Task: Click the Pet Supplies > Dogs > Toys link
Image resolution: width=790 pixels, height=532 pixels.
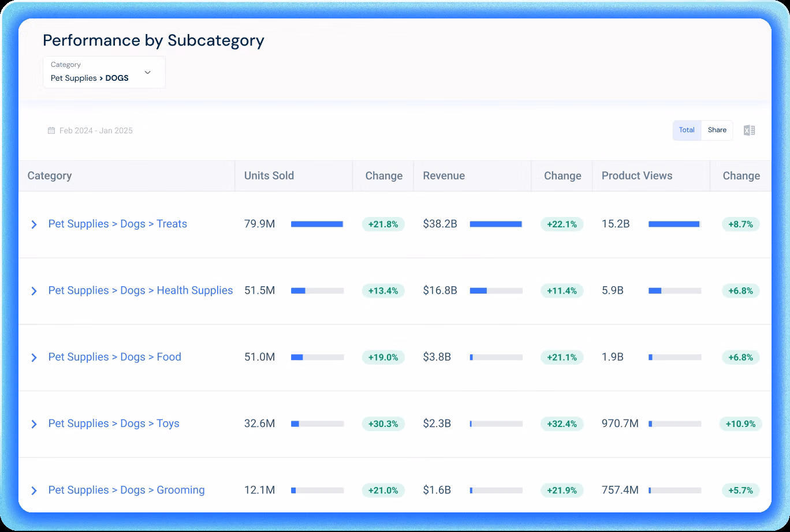Action: 114,424
